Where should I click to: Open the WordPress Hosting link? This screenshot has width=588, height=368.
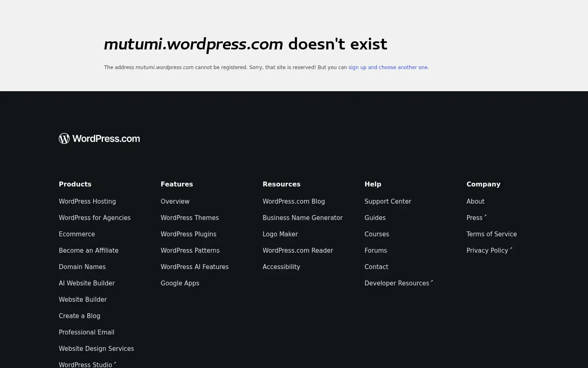point(87,201)
